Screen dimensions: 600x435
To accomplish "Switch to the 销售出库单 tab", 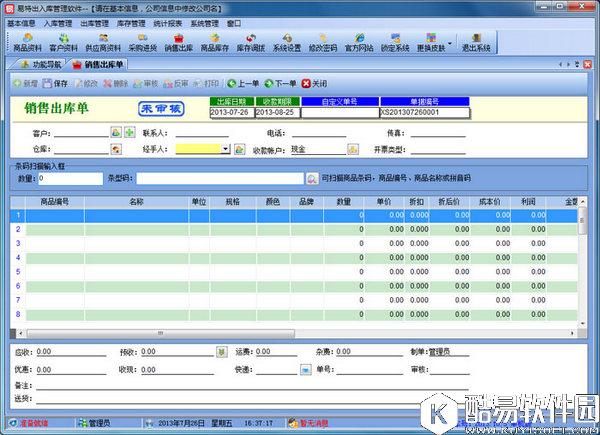I will 98,64.
